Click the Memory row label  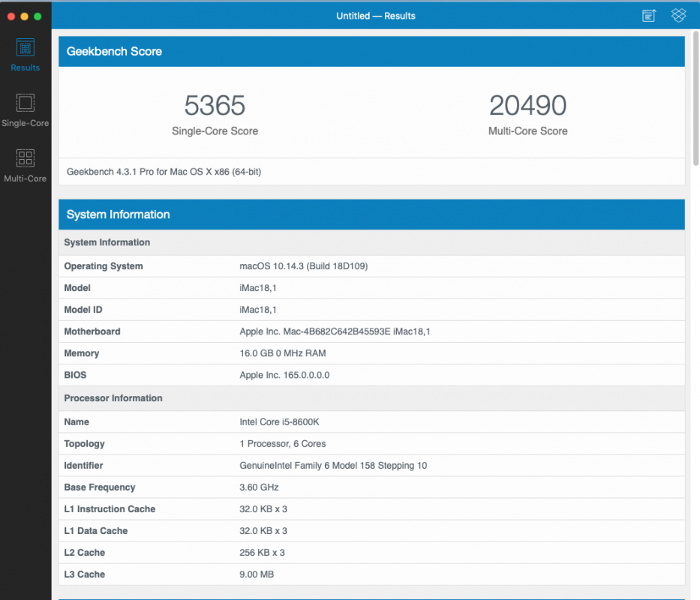coord(82,353)
